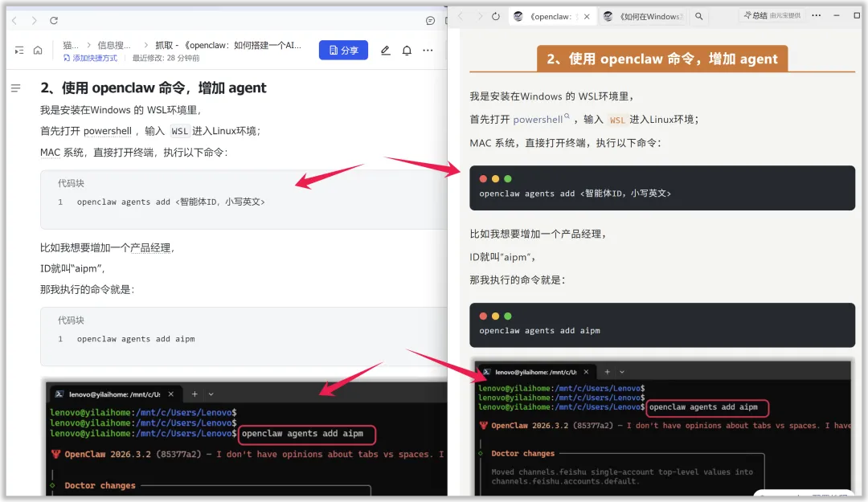Viewport: 868px width, 502px height.
Task: Expand the right terminal new-tab dropdown chevron
Action: (622, 372)
